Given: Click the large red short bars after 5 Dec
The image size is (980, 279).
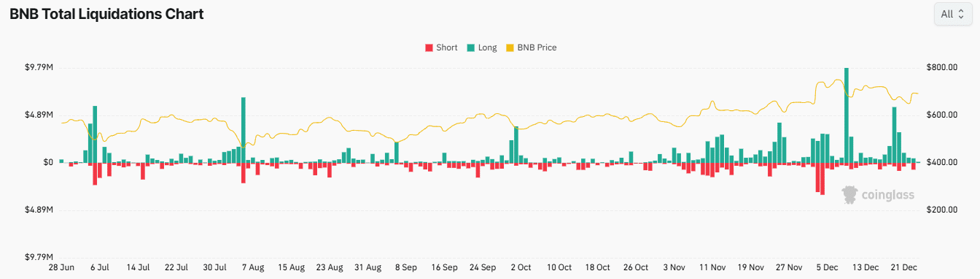Looking at the screenshot, I should pos(820,178).
